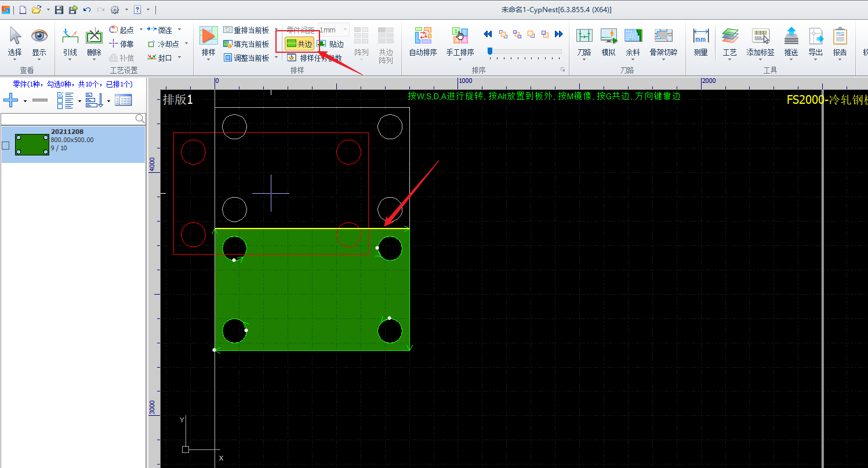Click the 冷却点 (Cooling point) tool

(x=164, y=44)
